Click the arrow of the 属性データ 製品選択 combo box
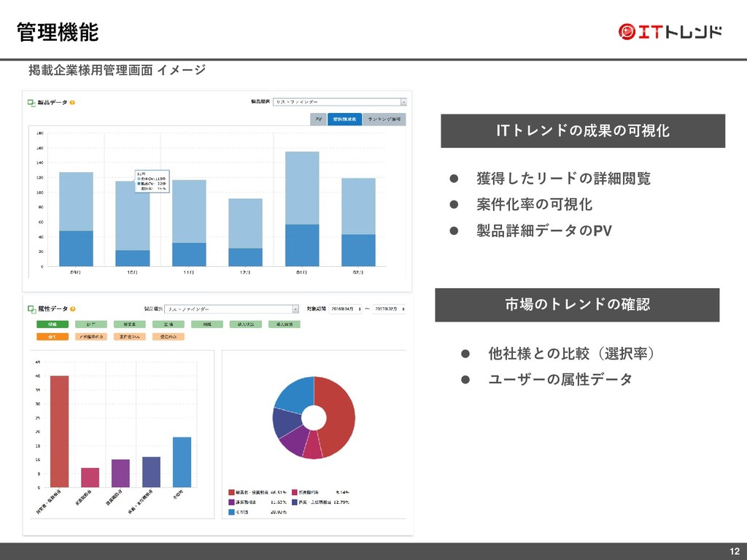This screenshot has height=560, width=747. click(295, 309)
